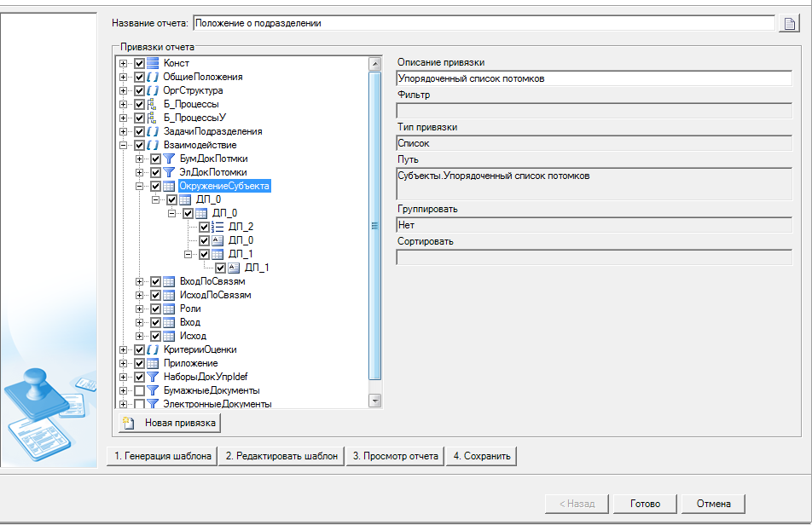812x525 pixels.
Task: Click the document icon beside report name field
Action: click(789, 23)
